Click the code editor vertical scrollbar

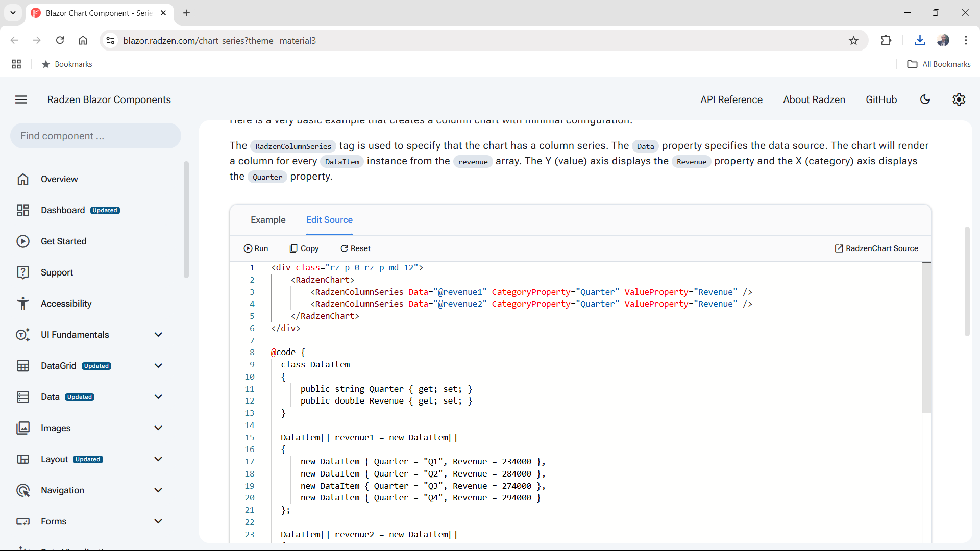(x=926, y=337)
